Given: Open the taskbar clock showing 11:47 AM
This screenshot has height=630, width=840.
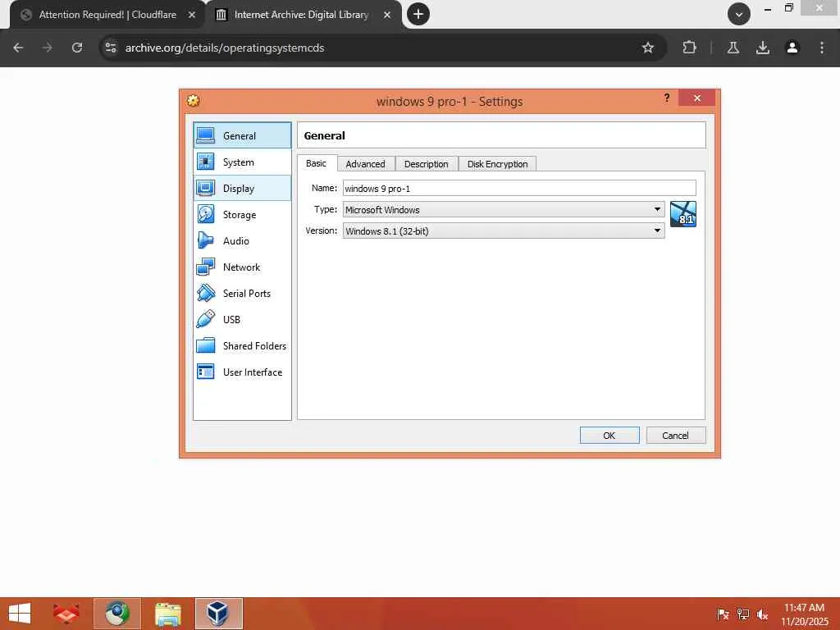Looking at the screenshot, I should [804, 614].
